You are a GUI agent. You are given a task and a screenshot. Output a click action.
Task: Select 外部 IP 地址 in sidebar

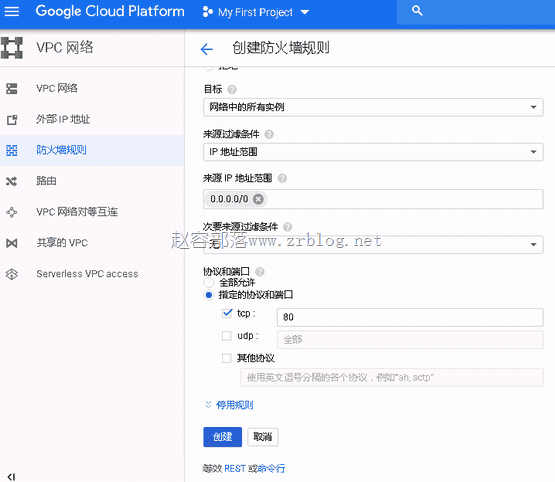point(63,120)
